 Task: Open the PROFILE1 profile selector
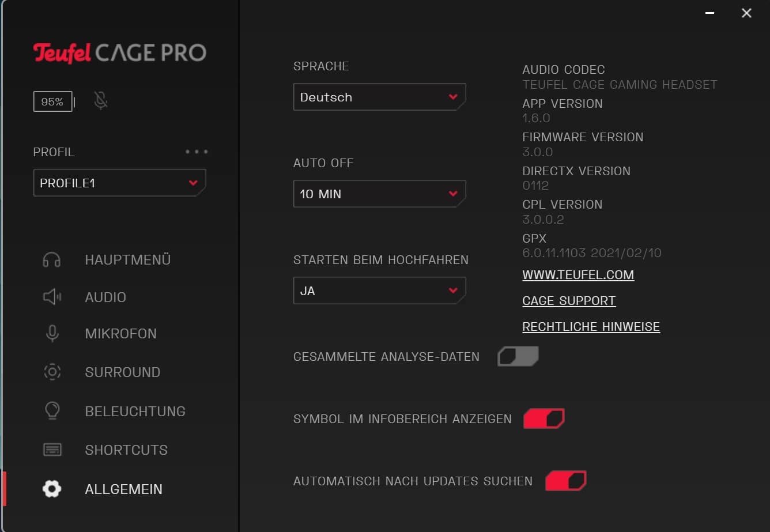tap(119, 183)
